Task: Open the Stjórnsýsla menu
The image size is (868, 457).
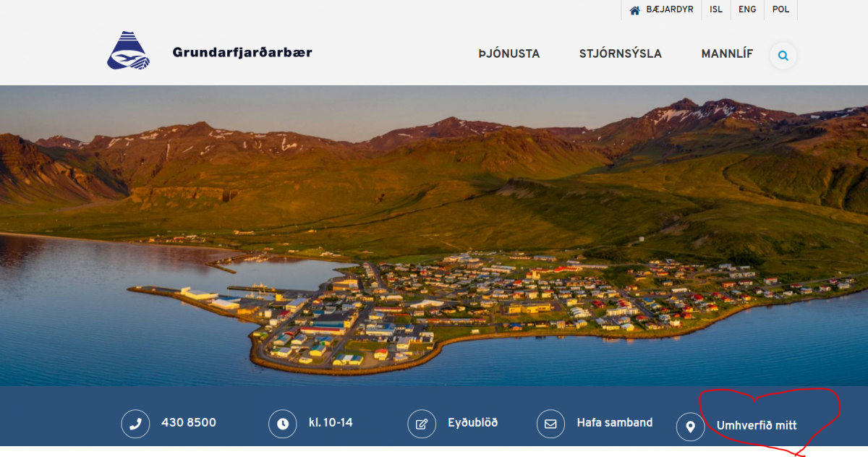Action: point(620,54)
